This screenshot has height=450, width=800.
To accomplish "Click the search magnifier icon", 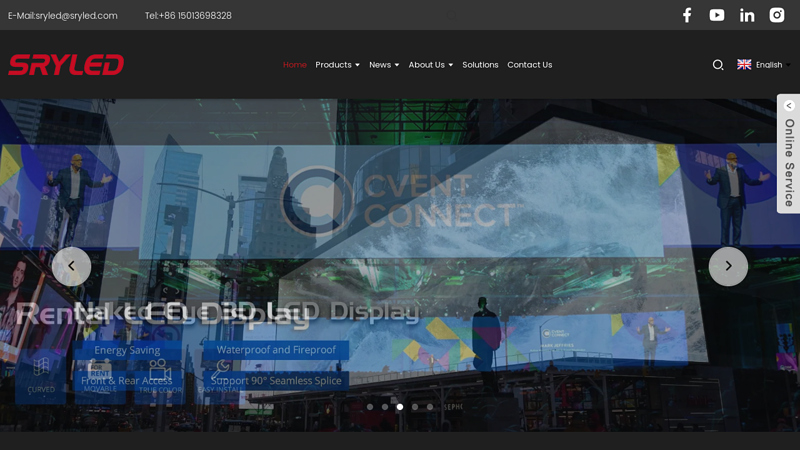I will (718, 65).
